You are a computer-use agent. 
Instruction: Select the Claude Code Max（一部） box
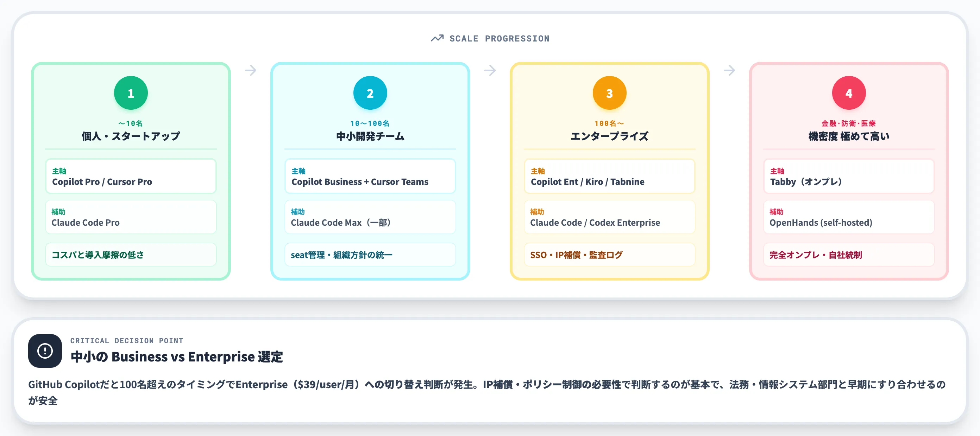pos(370,217)
